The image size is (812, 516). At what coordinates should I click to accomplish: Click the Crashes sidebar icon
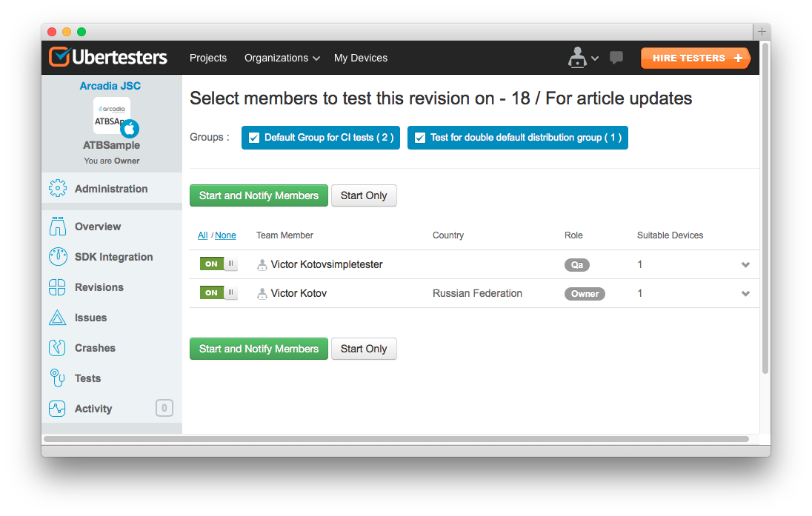coord(58,348)
